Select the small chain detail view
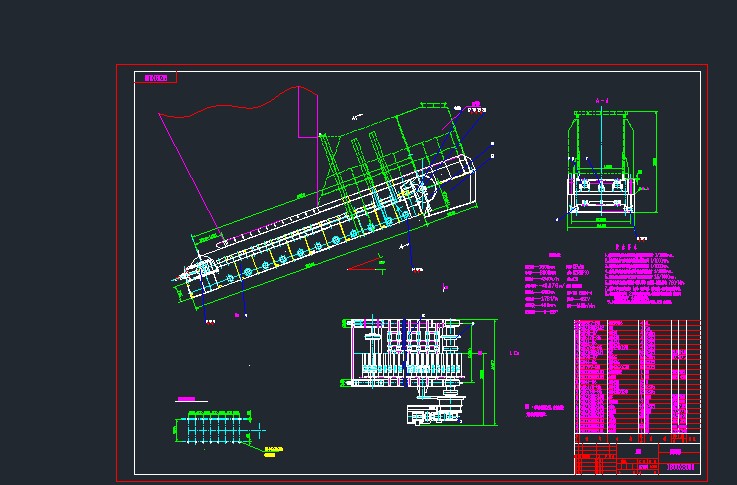Image resolution: width=737 pixels, height=485 pixels. tap(219, 428)
